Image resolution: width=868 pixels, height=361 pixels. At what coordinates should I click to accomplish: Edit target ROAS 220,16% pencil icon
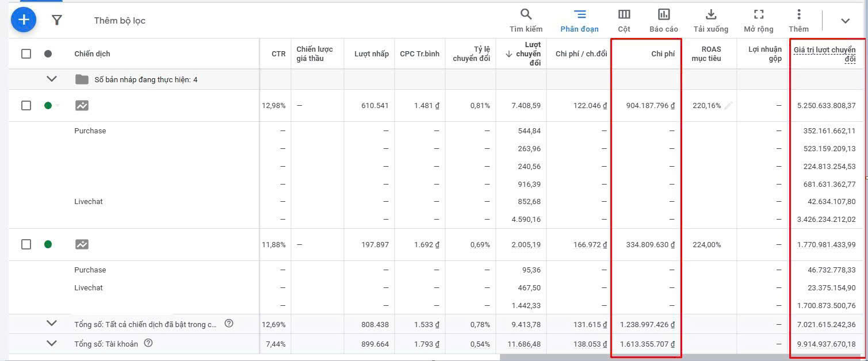(x=728, y=105)
